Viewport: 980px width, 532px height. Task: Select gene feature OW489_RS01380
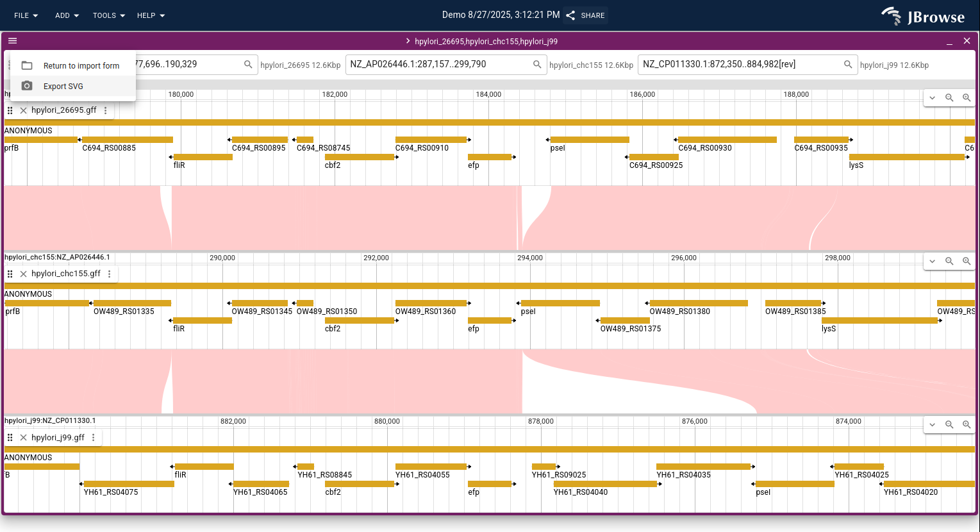(x=699, y=303)
